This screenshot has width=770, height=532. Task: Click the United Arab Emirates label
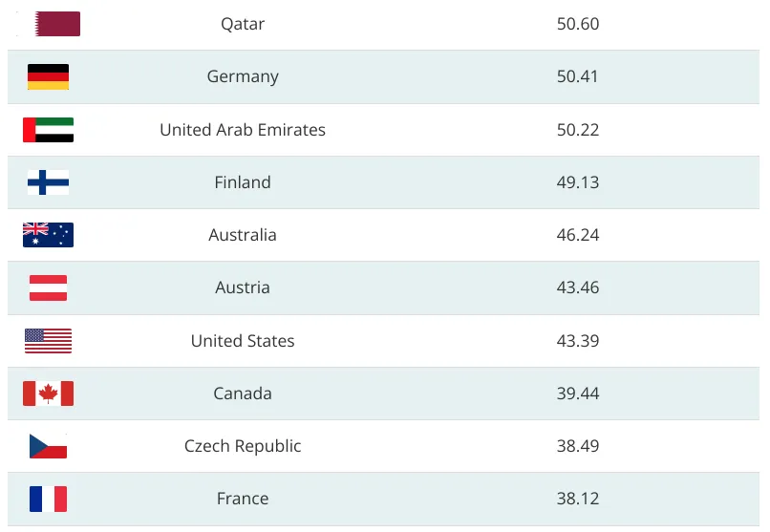[x=243, y=130]
